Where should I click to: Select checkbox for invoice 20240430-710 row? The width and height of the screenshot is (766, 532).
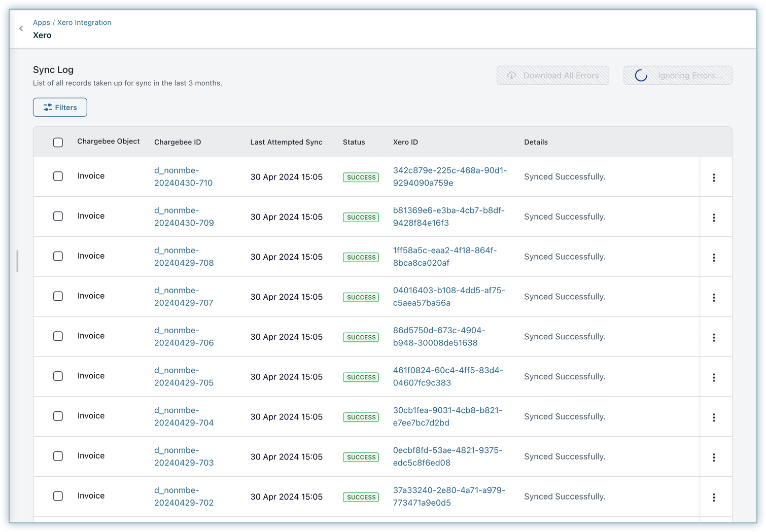click(x=58, y=176)
